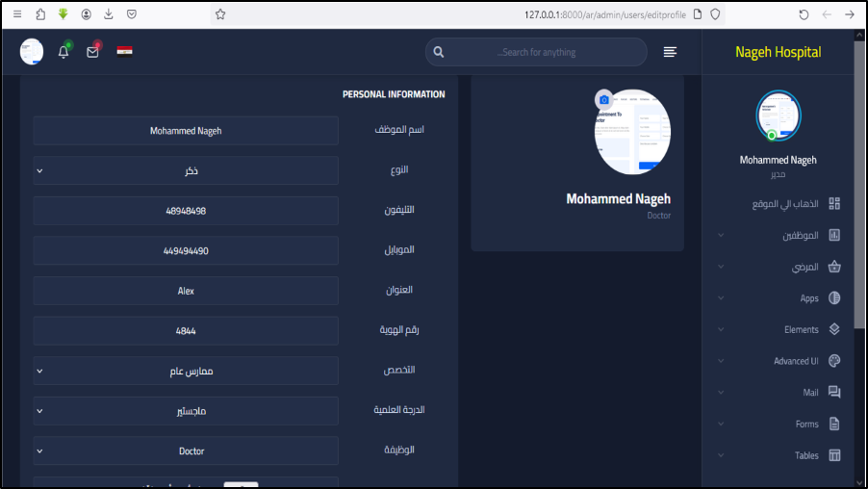Image resolution: width=868 pixels, height=489 pixels.
Task: Bookmark page with the star icon
Action: [220, 14]
